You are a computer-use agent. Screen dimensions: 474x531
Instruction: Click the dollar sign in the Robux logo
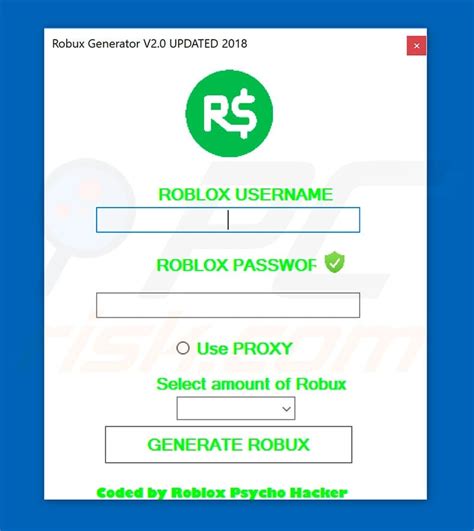[x=245, y=114]
